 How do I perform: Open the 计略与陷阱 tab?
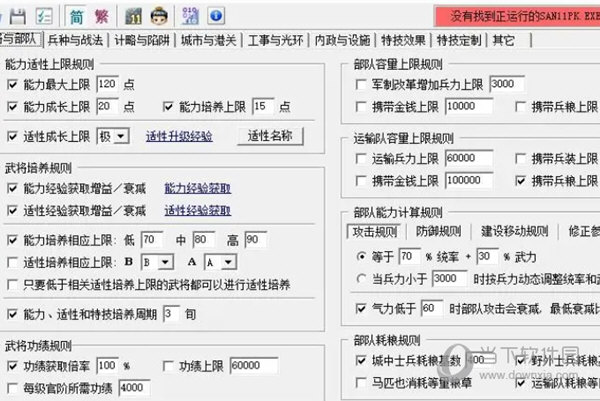coord(142,40)
